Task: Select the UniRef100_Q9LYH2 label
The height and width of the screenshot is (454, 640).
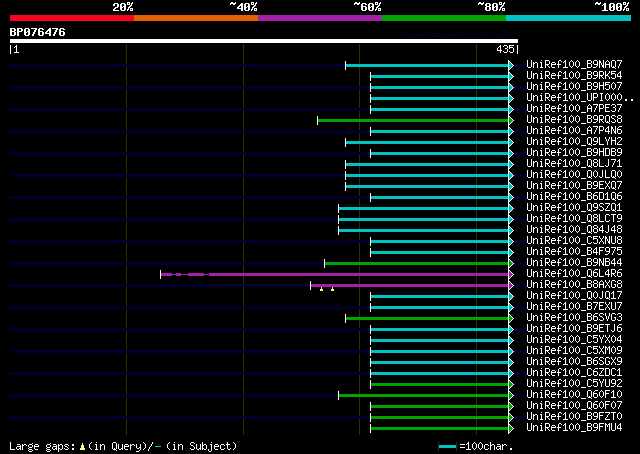Action: 574,141
